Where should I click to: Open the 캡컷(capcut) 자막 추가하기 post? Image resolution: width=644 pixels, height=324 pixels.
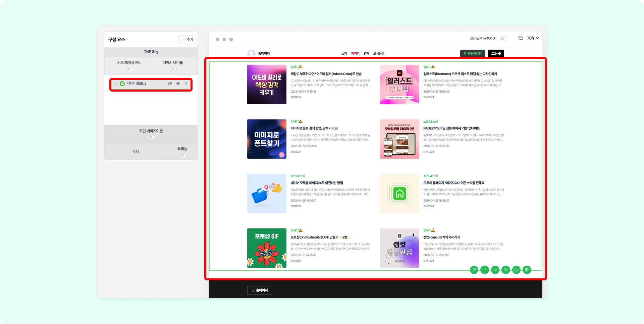(442, 237)
